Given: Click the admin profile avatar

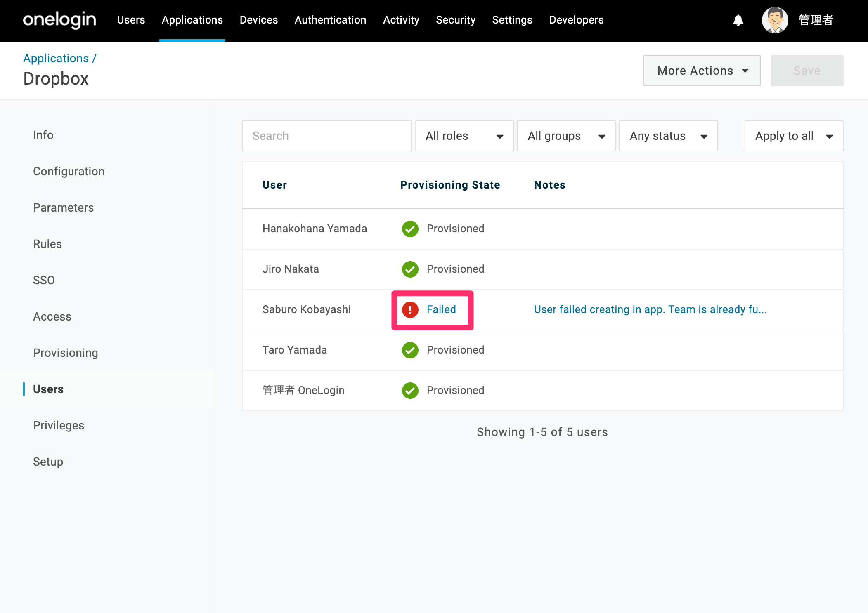Looking at the screenshot, I should point(775,20).
